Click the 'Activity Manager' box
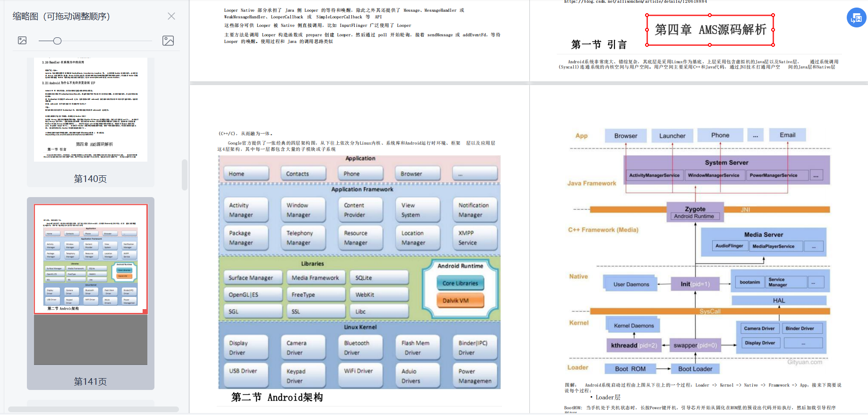Image resolution: width=868 pixels, height=415 pixels. pyautogui.click(x=246, y=210)
